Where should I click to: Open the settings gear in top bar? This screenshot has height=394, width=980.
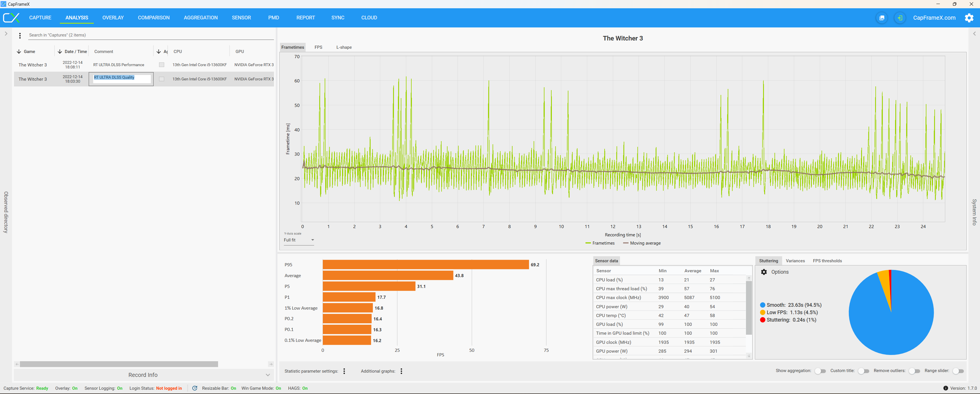point(969,18)
